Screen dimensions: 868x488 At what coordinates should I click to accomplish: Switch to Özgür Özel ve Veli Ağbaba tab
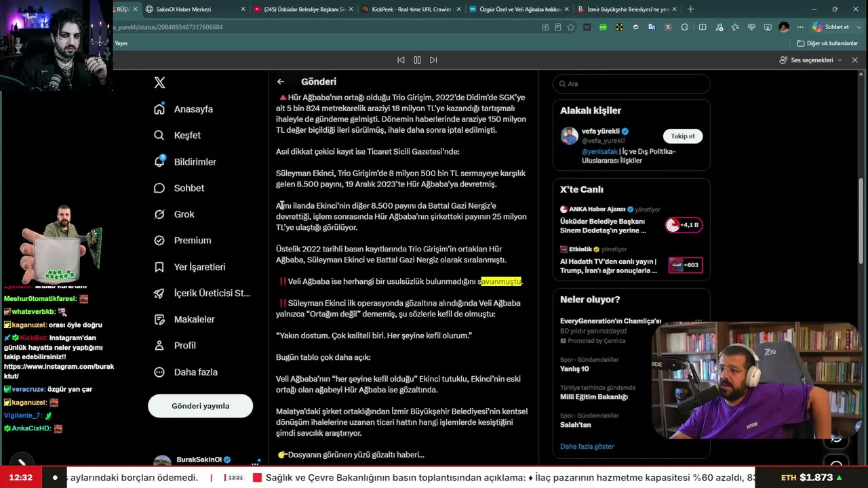(x=519, y=9)
